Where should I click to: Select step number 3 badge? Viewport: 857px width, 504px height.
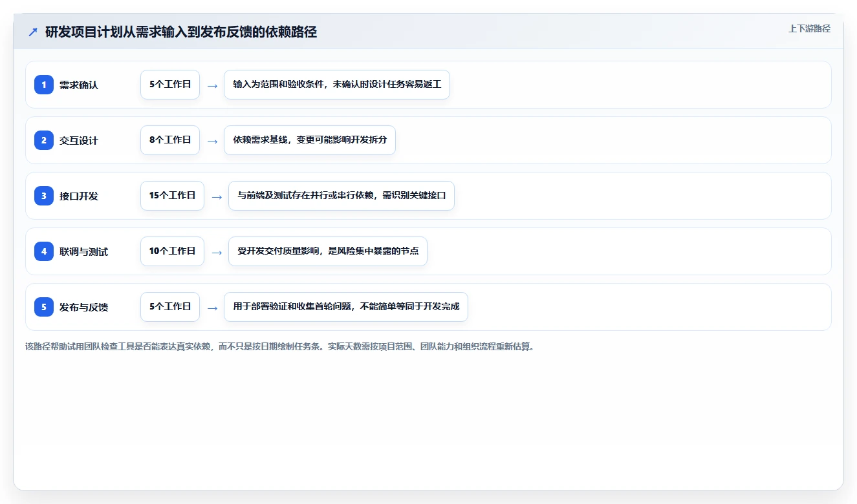click(44, 196)
